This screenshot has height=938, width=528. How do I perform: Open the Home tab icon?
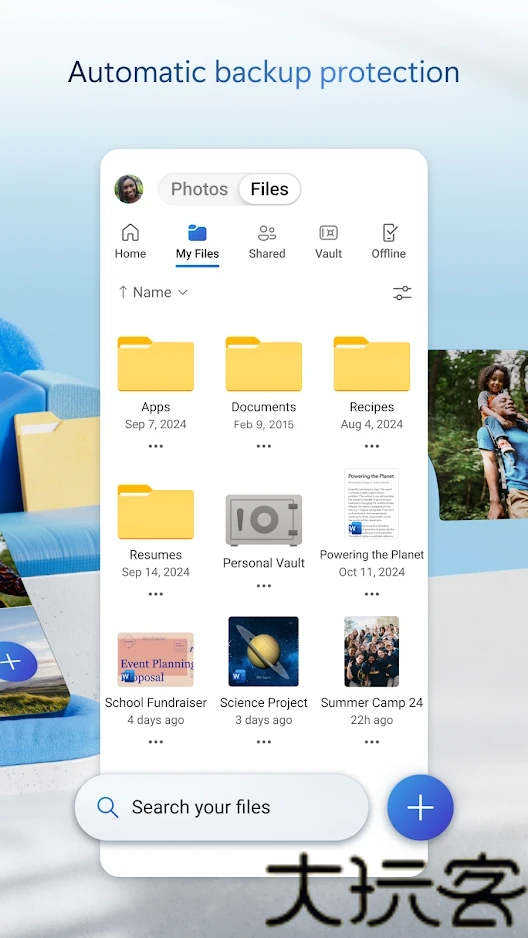(x=130, y=233)
